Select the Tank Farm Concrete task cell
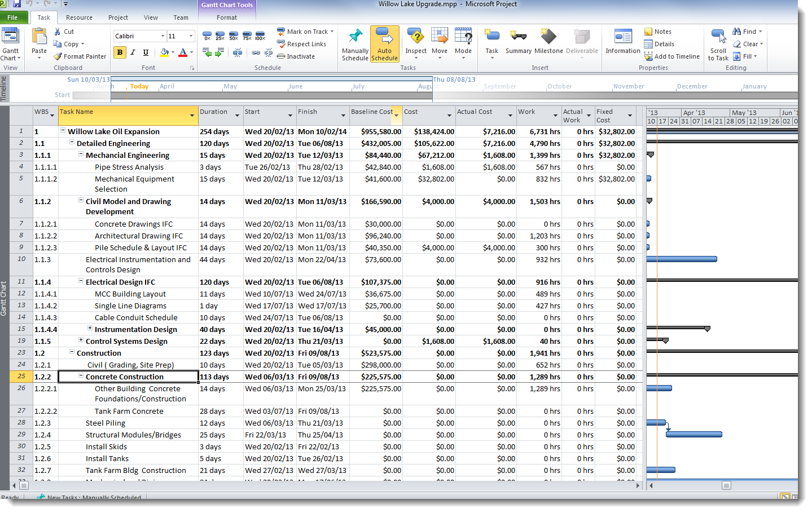 point(129,412)
